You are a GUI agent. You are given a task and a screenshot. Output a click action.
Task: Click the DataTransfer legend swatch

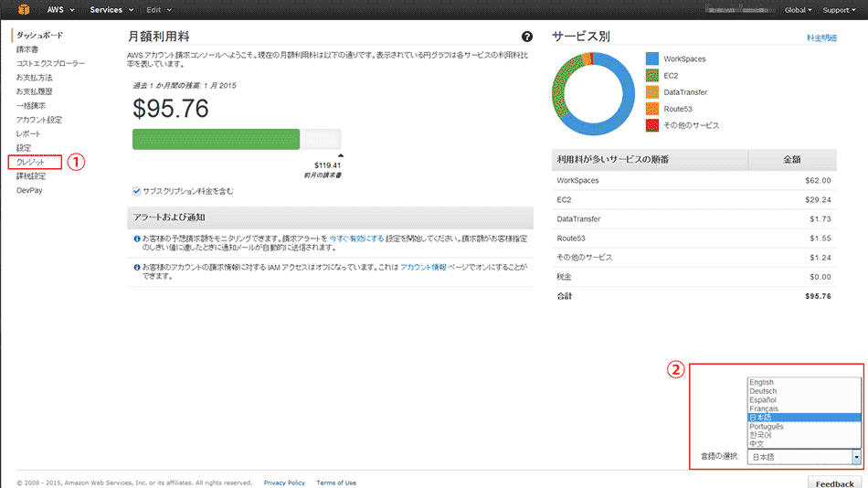[x=652, y=92]
